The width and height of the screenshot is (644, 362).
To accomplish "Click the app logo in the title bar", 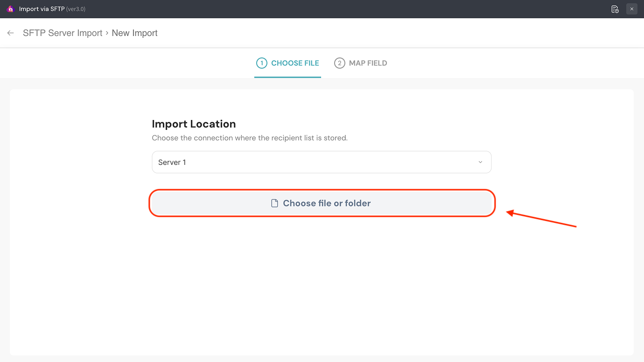I will pyautogui.click(x=10, y=9).
